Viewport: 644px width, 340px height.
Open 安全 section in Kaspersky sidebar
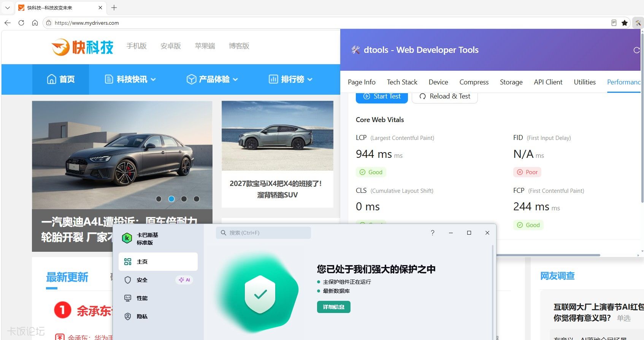click(158, 280)
